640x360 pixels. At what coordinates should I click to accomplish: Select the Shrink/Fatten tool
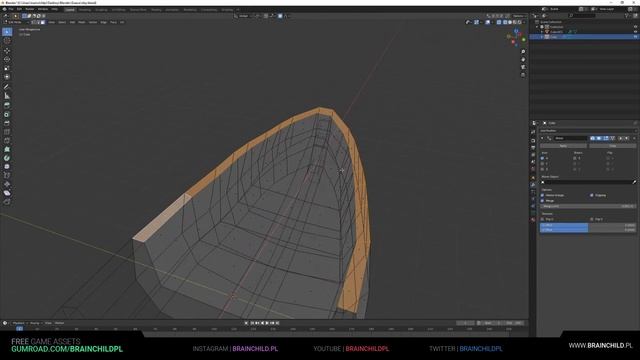pos(7,184)
